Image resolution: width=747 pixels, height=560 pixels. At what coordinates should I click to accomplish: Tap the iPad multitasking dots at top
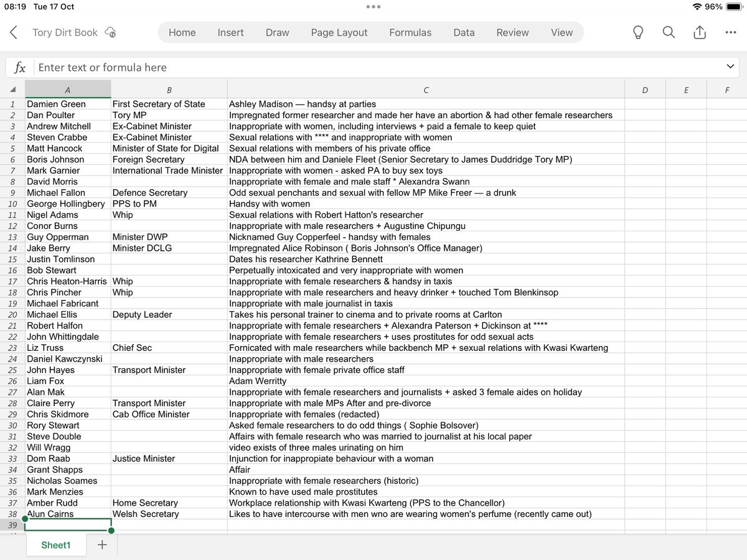pyautogui.click(x=374, y=6)
